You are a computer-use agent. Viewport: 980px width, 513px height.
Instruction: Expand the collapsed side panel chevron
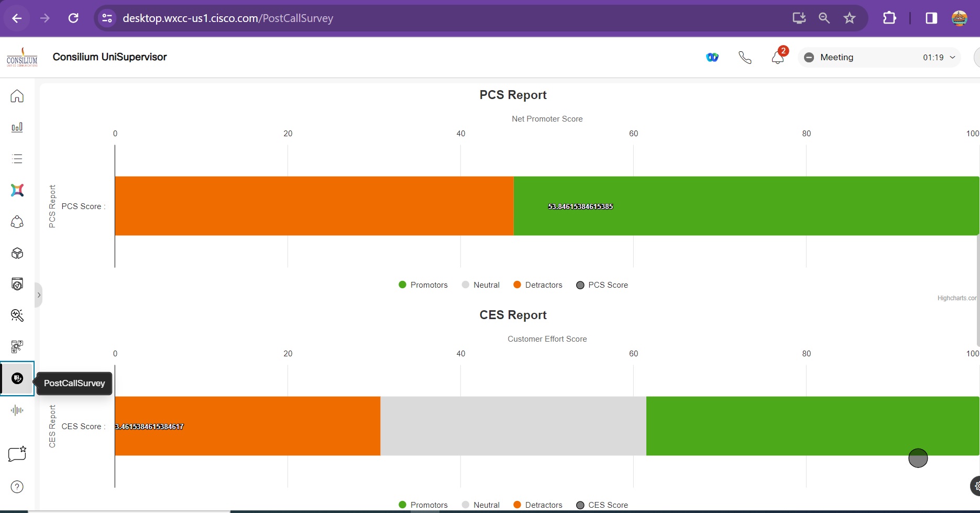[x=39, y=295]
